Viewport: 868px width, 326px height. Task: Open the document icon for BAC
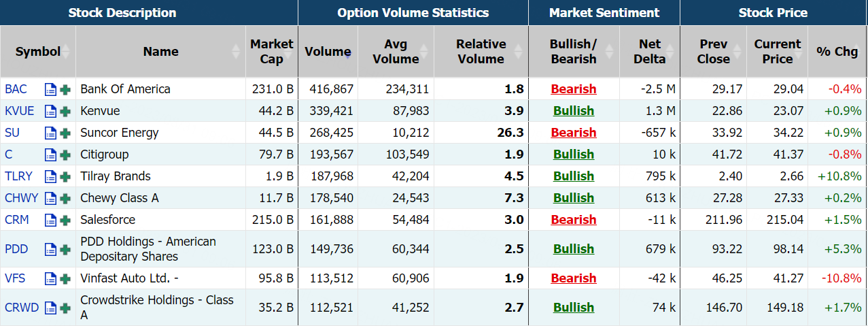[50, 89]
